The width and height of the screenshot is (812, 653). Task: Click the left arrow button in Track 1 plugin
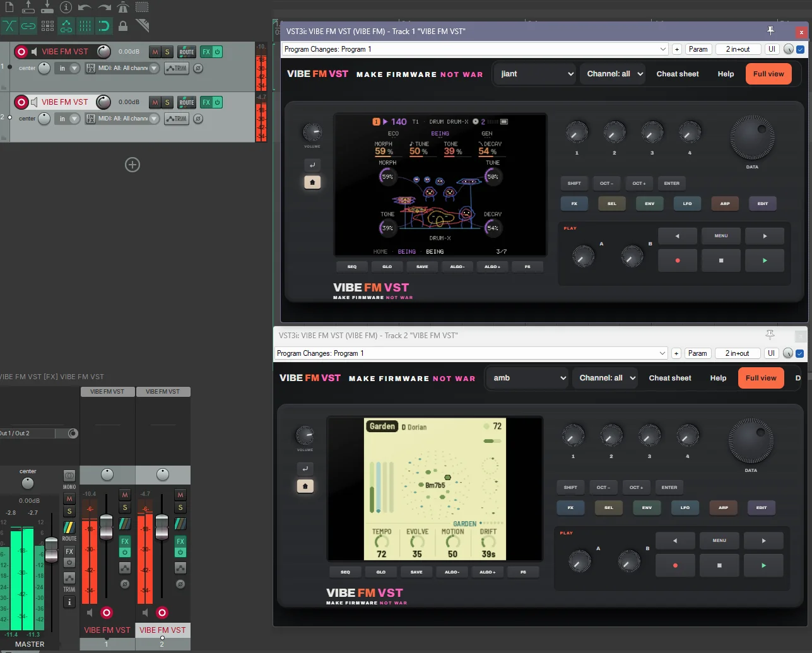[x=678, y=236]
